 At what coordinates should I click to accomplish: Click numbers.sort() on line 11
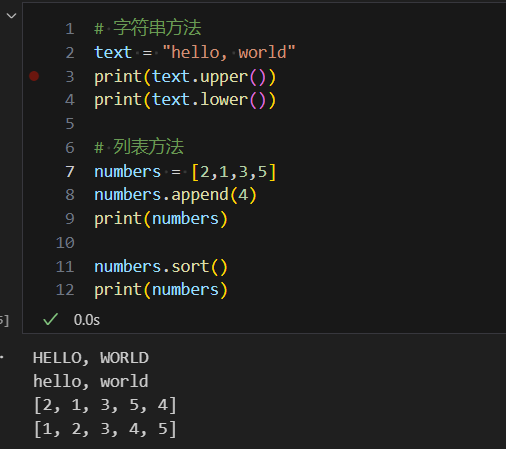point(161,267)
